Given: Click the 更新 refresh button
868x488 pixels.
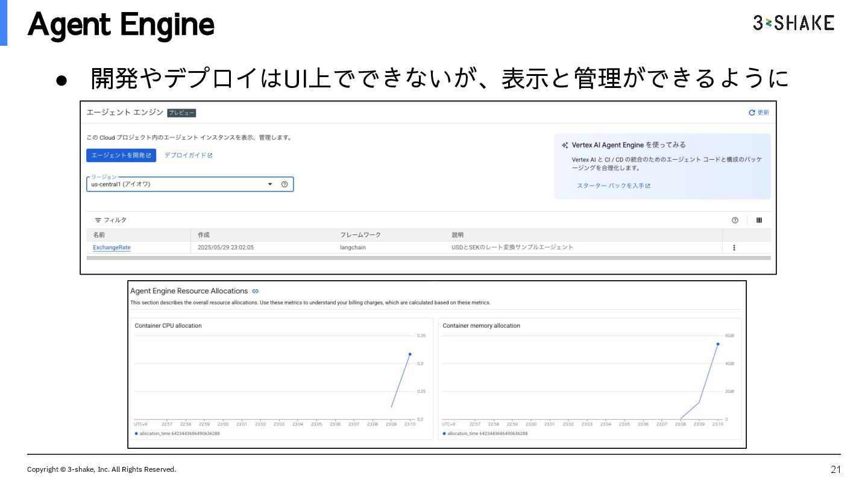Looking at the screenshot, I should [x=759, y=113].
